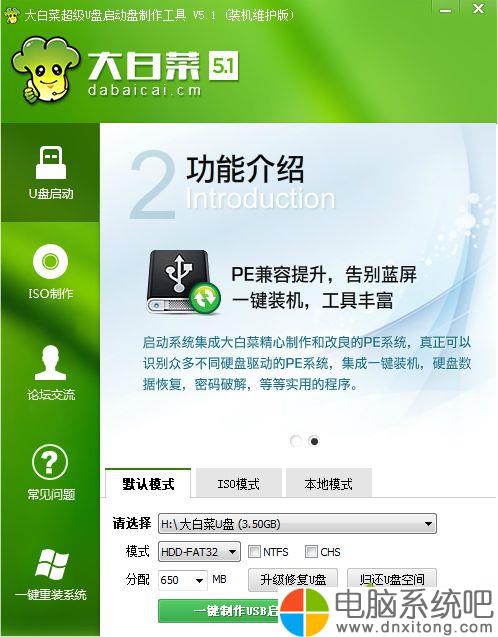This screenshot has height=637, width=498.
Task: Click the 升级修复U盘 button
Action: coord(293,578)
